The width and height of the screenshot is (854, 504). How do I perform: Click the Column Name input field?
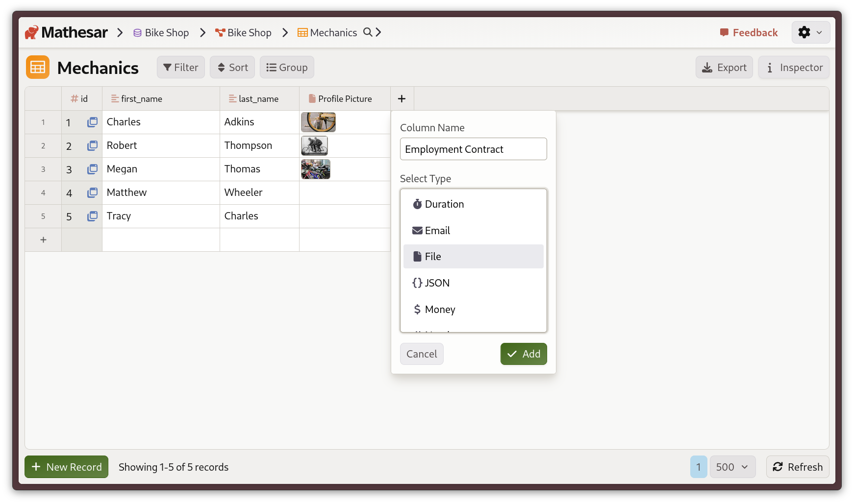click(x=473, y=149)
